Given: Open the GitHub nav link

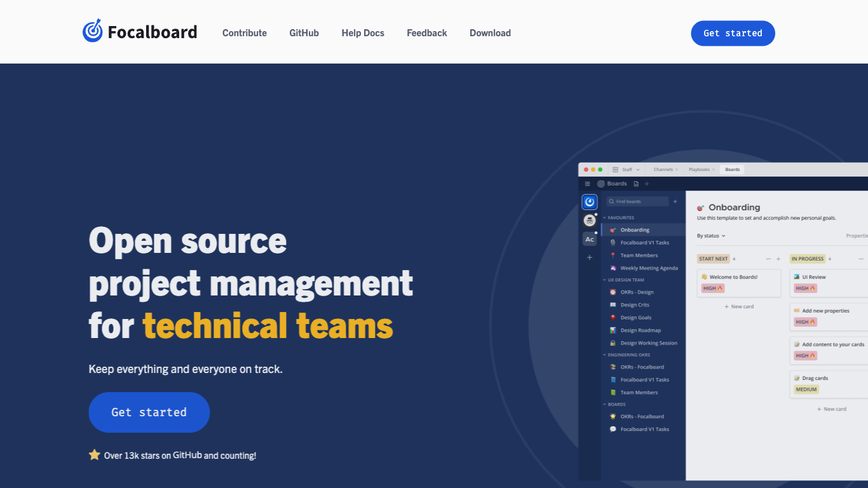Looking at the screenshot, I should (304, 33).
